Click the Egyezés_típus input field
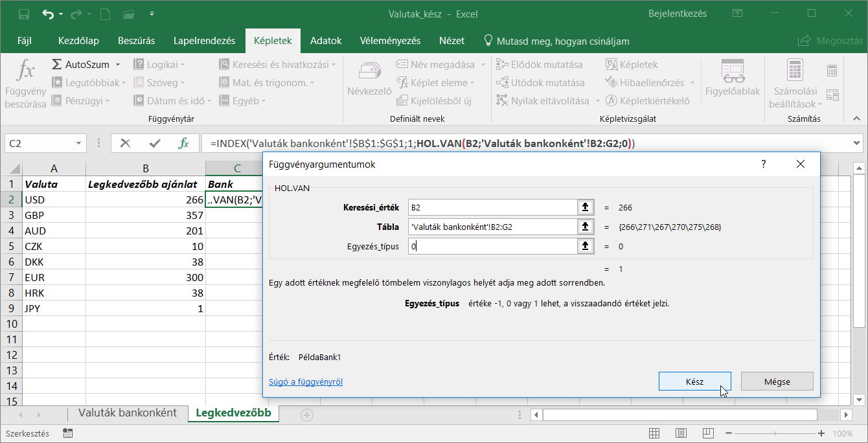This screenshot has height=443, width=868. (x=492, y=246)
